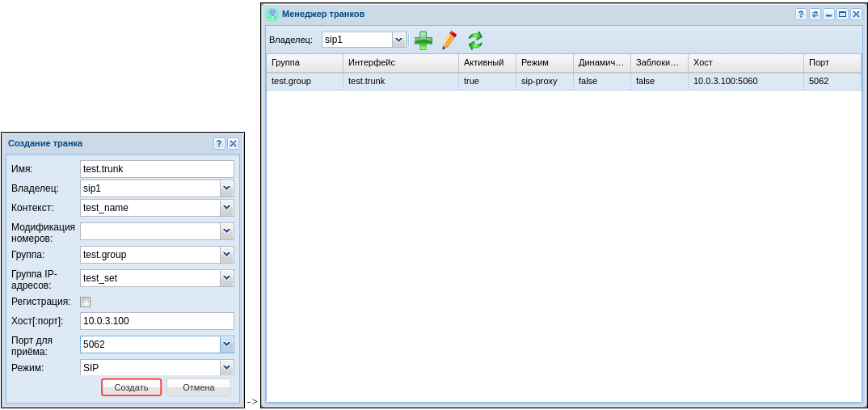Click the Создать button

pos(131,387)
